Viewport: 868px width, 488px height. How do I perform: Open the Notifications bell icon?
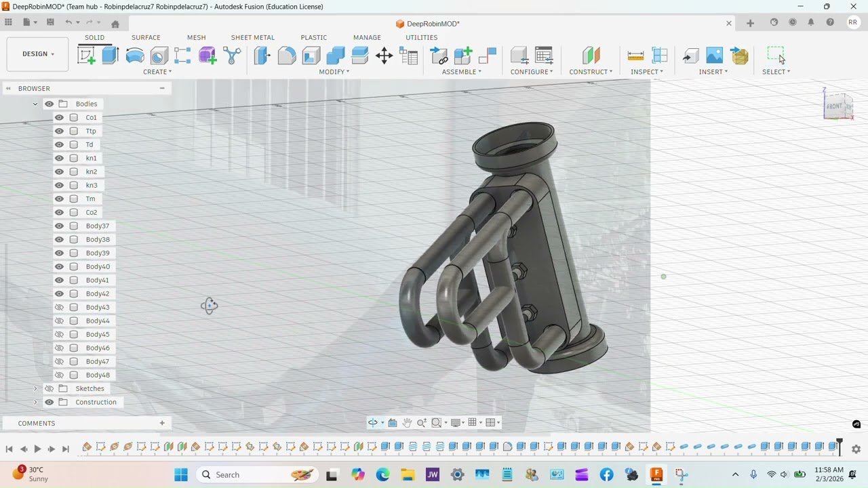tap(811, 22)
